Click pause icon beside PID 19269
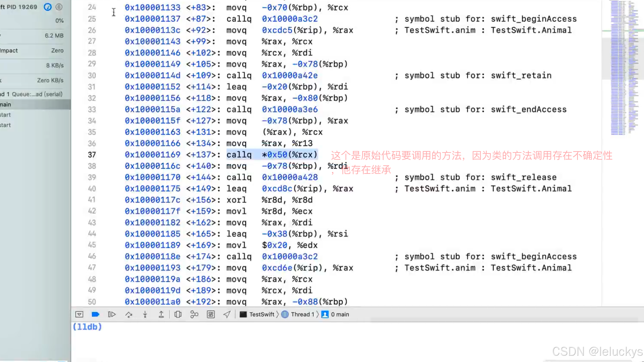This screenshot has height=362, width=644. 59,7
